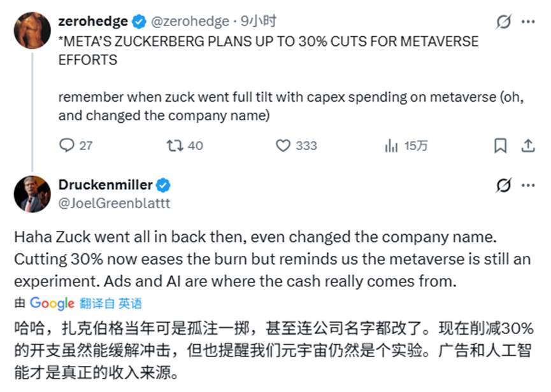
Task: Click zerohedge's blue verified badge
Action: tap(137, 20)
